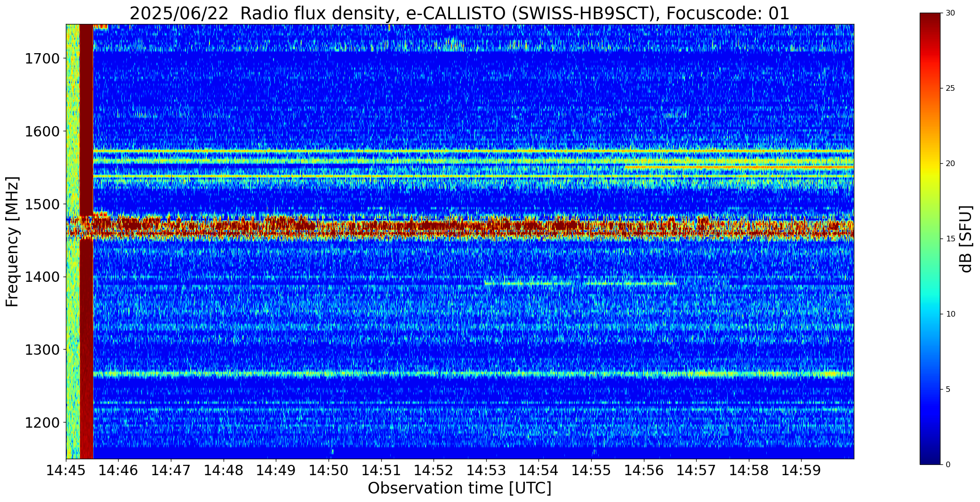Click the 1600 frequency tick label
The width and height of the screenshot is (980, 502).
[42, 131]
